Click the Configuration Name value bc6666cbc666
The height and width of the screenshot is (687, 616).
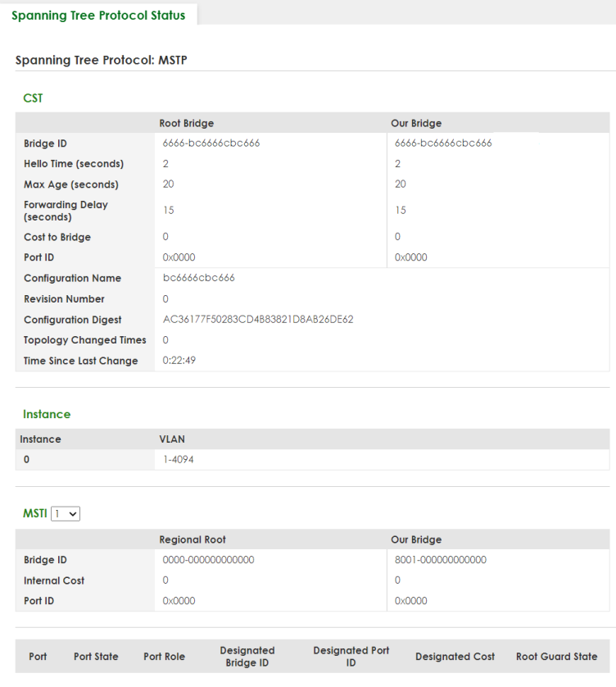(199, 278)
